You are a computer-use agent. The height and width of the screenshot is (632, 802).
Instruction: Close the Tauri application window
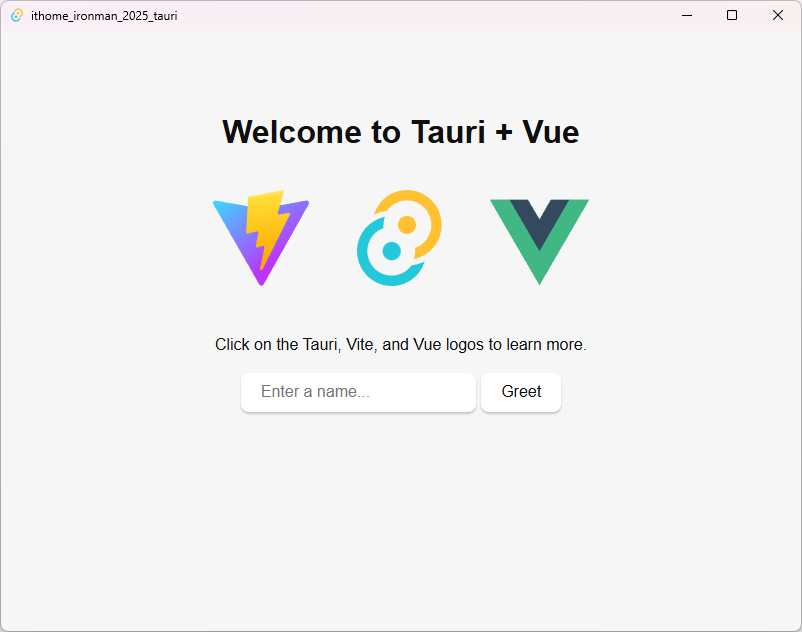pyautogui.click(x=777, y=15)
